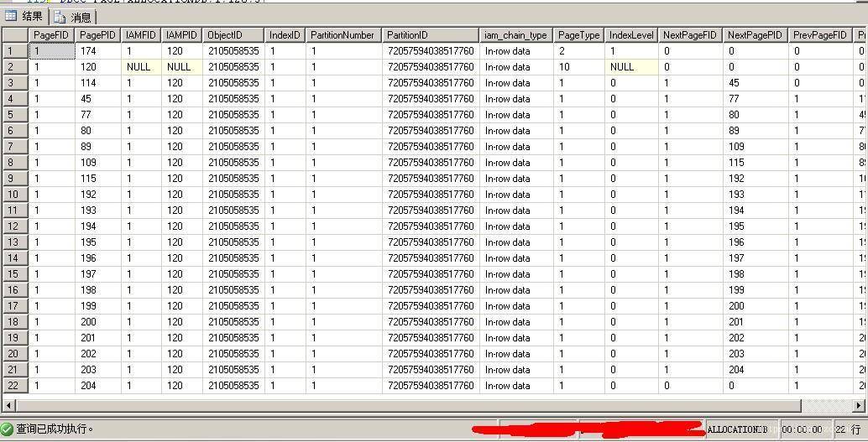868x442 pixels.
Task: Click PagePID cell with value 174
Action: tap(98, 51)
